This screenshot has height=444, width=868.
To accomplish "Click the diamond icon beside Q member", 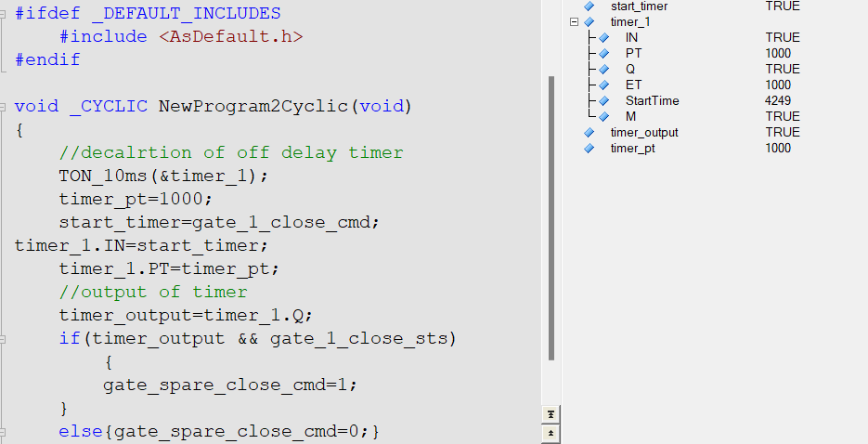I will click(604, 70).
